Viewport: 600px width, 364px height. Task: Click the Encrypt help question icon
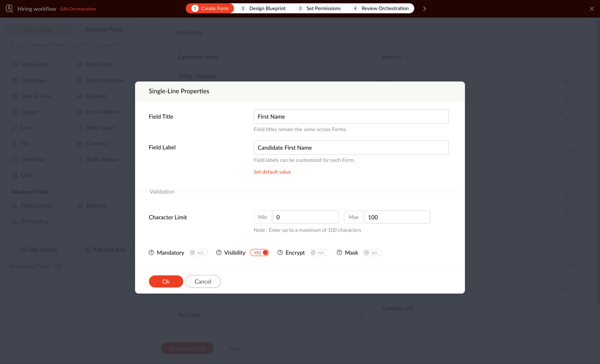[x=280, y=253]
